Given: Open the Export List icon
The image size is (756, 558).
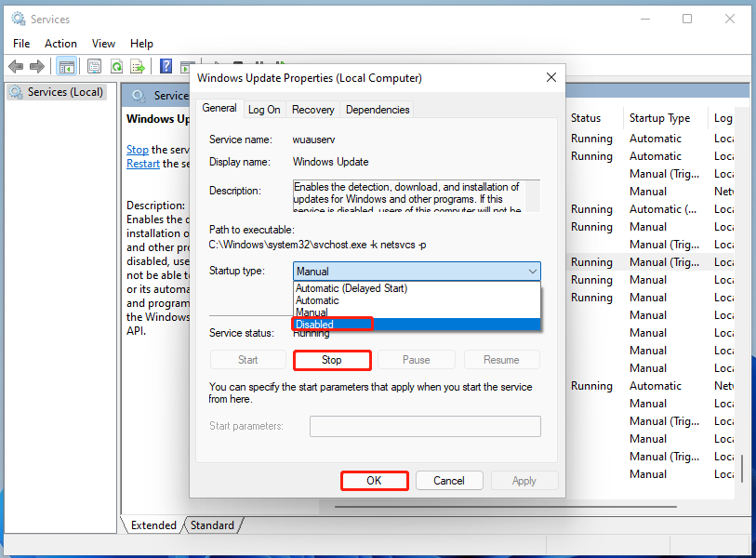Looking at the screenshot, I should pyautogui.click(x=138, y=66).
